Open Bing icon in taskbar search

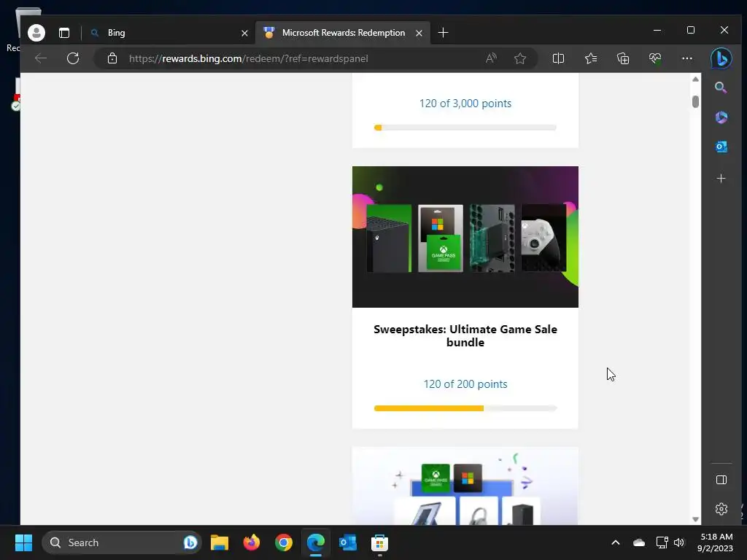click(190, 542)
